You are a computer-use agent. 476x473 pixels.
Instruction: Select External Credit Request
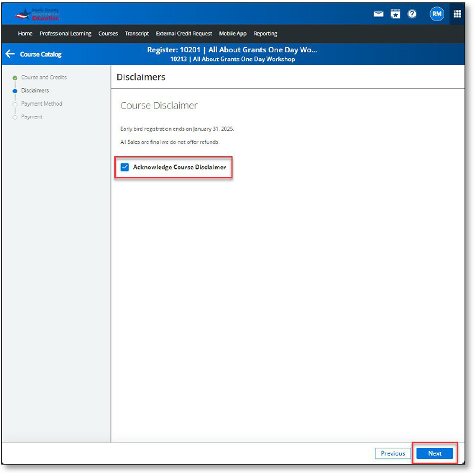click(x=184, y=33)
